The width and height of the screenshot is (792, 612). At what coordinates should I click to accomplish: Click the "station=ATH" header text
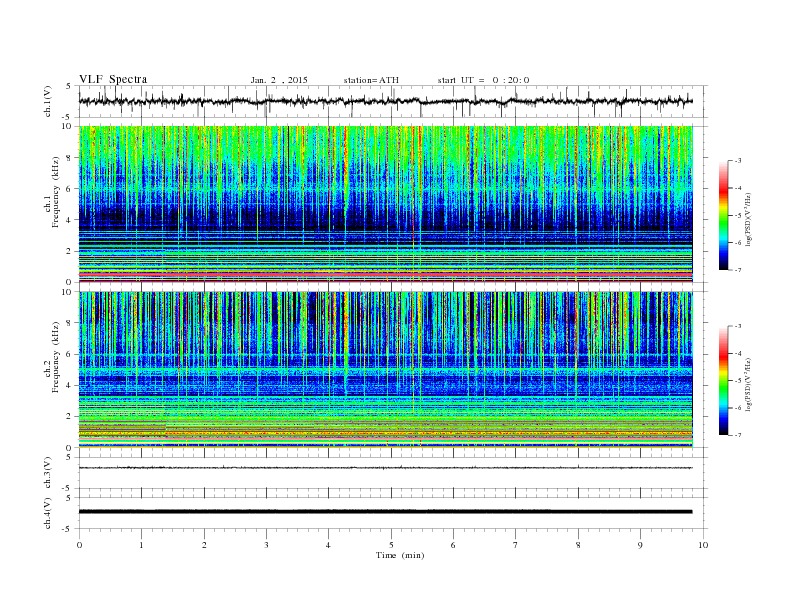coord(371,80)
